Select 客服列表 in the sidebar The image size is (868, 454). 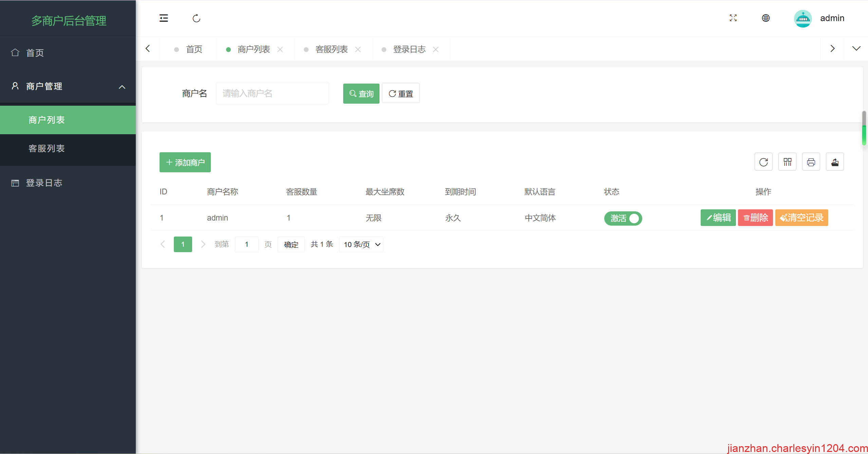click(68, 149)
